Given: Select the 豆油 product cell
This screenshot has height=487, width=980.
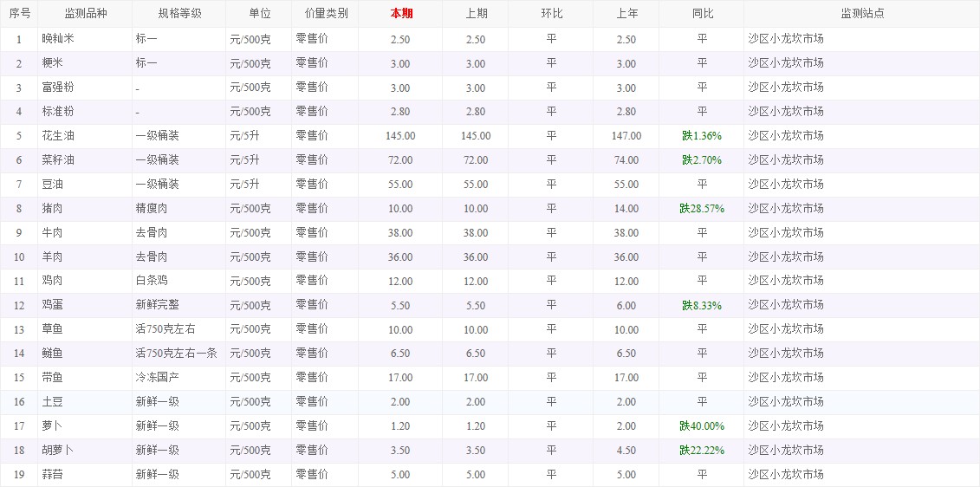Looking at the screenshot, I should point(85,185).
